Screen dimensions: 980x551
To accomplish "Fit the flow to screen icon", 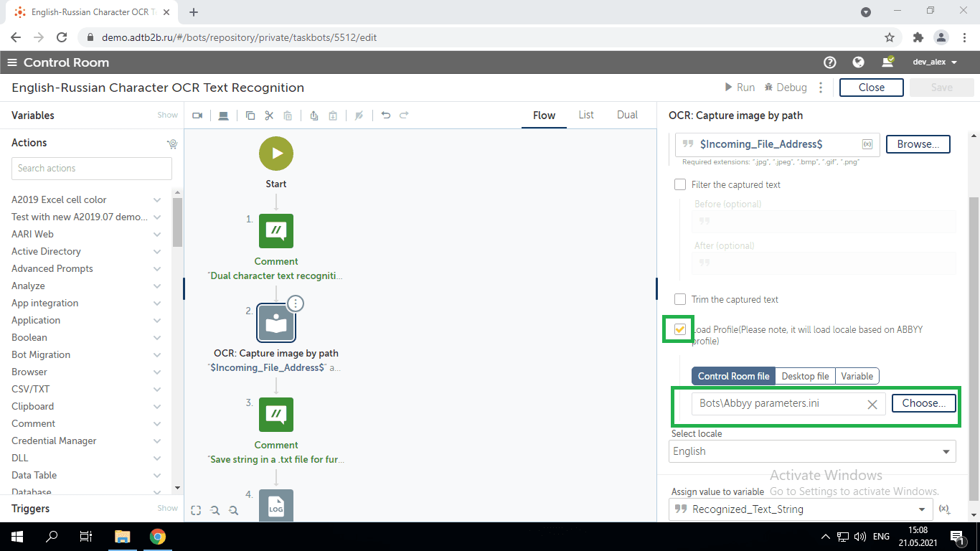I will [196, 510].
